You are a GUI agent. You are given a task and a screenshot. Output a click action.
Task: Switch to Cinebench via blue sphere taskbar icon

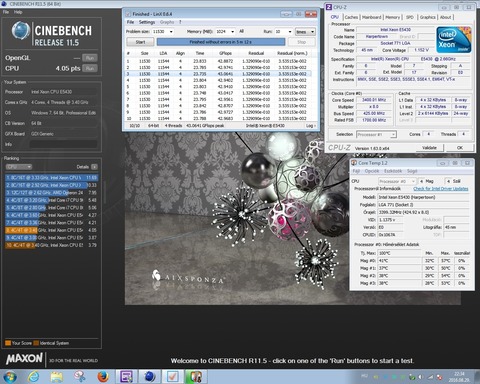[150, 377]
